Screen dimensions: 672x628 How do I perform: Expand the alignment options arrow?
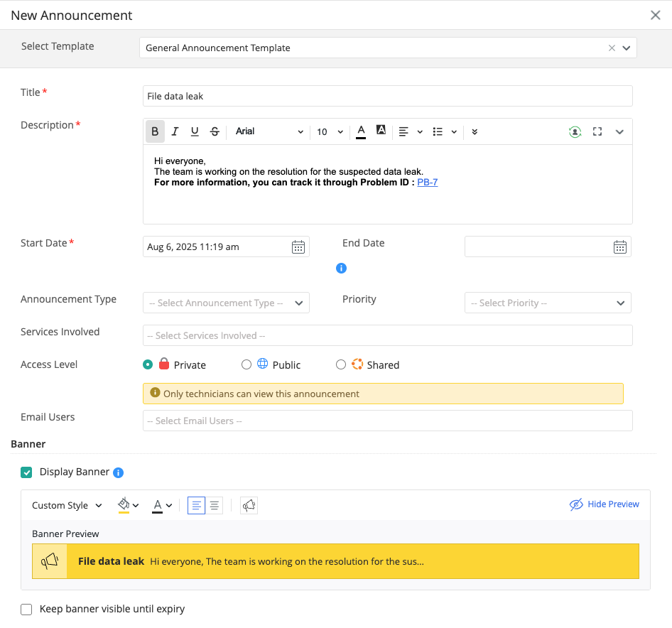(x=420, y=132)
